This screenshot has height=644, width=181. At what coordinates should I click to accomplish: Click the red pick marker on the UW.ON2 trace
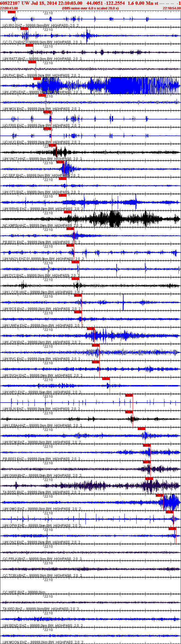tap(172, 529)
